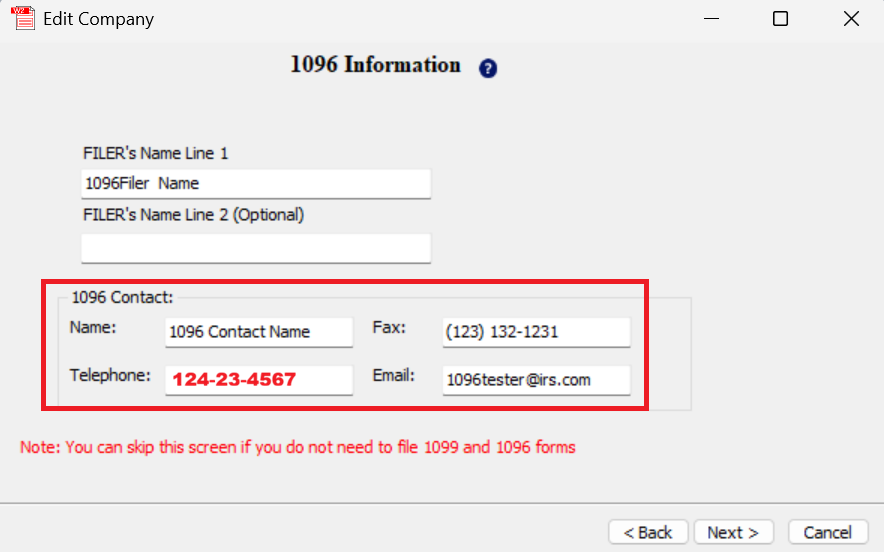Click the "Telephone:" label text
This screenshot has width=884, height=552.
110,376
